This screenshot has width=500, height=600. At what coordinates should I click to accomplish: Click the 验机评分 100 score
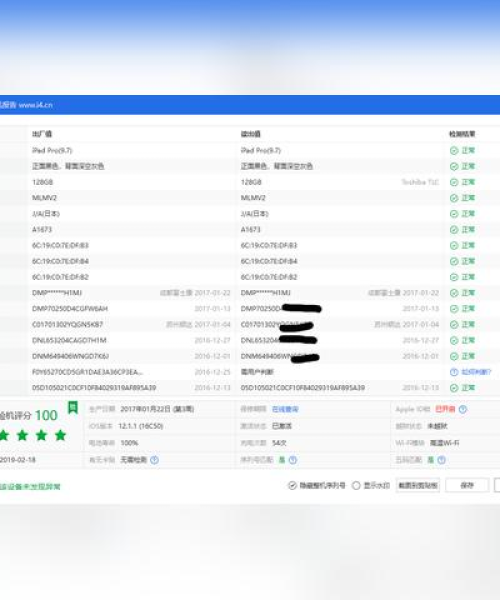(29, 415)
